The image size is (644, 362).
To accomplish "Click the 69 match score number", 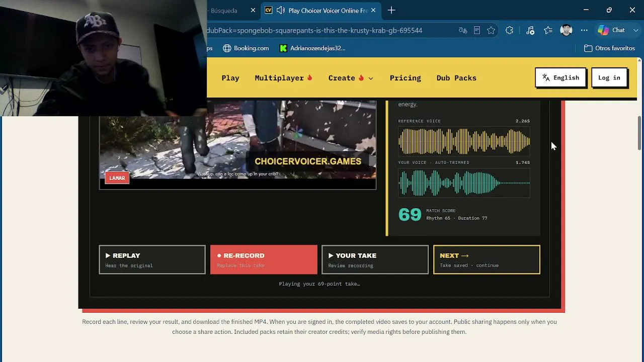I will (410, 215).
